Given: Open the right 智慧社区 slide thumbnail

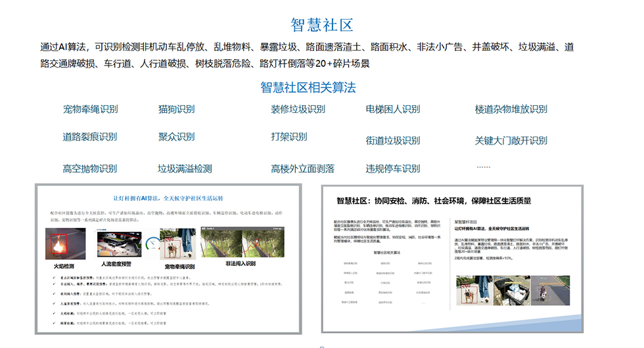Looking at the screenshot, I should point(452,259).
